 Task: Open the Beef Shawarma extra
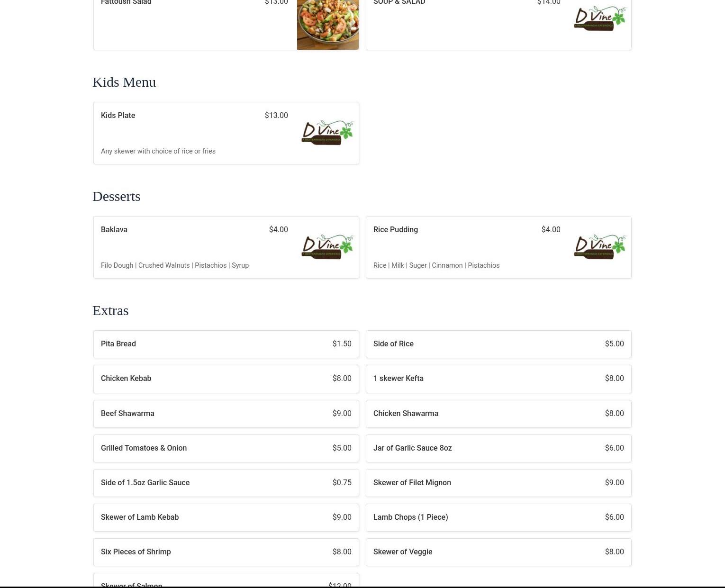tap(226, 414)
